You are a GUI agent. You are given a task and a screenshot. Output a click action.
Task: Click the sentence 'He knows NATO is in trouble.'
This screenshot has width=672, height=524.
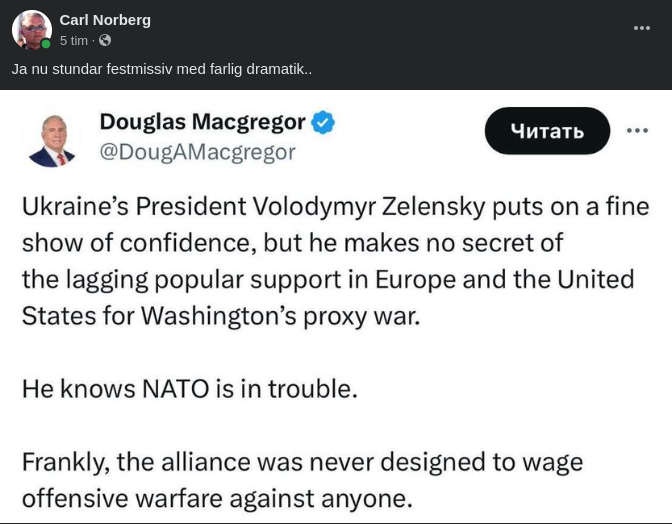pos(189,388)
